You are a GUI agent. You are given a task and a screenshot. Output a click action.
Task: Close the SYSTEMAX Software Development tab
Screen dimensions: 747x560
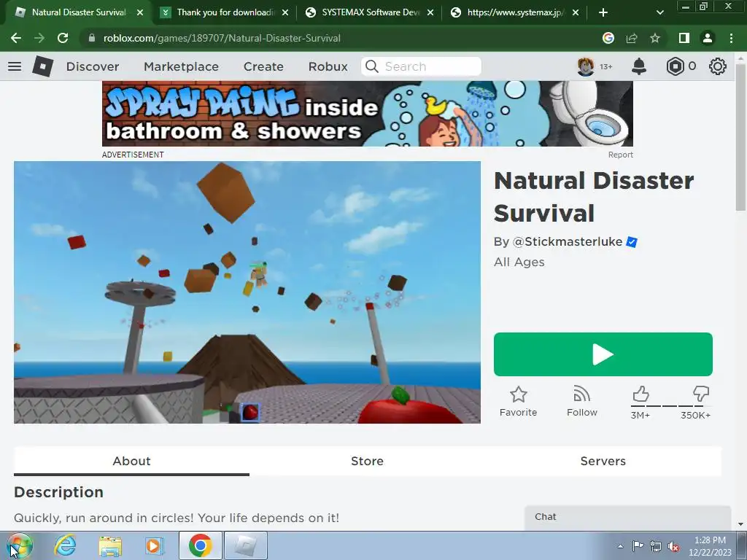[x=430, y=12]
